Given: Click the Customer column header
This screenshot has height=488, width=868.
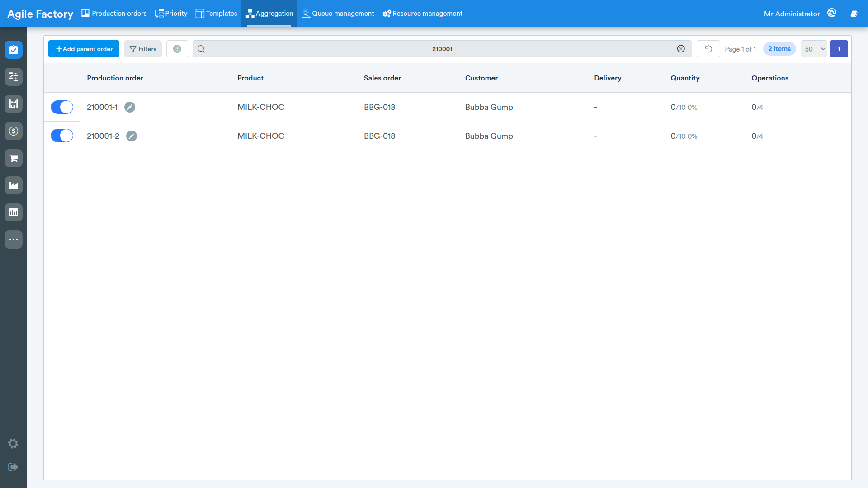Looking at the screenshot, I should click(481, 78).
